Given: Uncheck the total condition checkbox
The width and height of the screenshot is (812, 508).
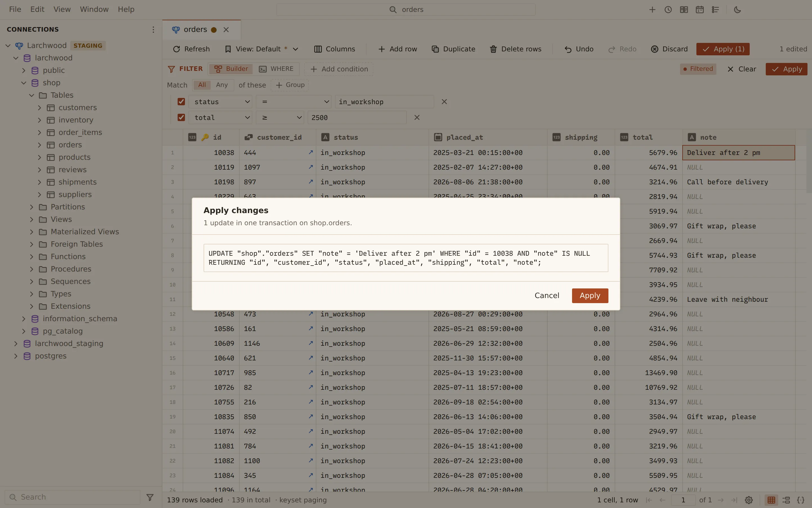Looking at the screenshot, I should tap(181, 118).
